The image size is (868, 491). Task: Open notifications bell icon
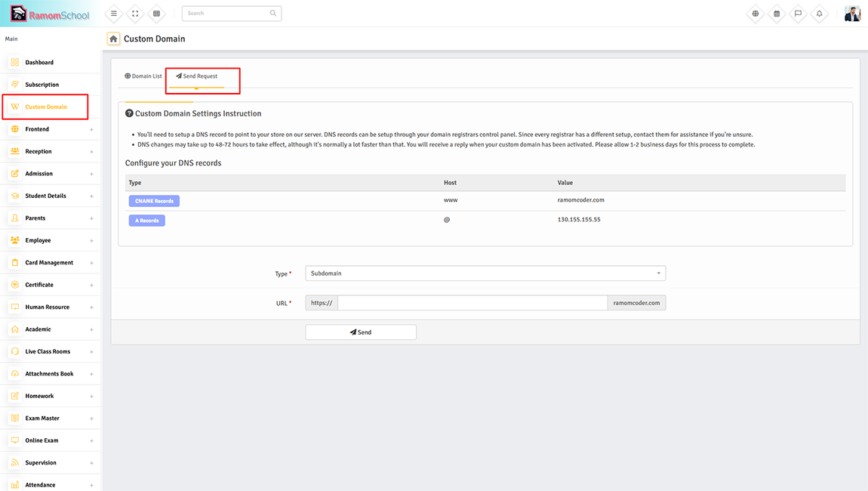(x=819, y=14)
